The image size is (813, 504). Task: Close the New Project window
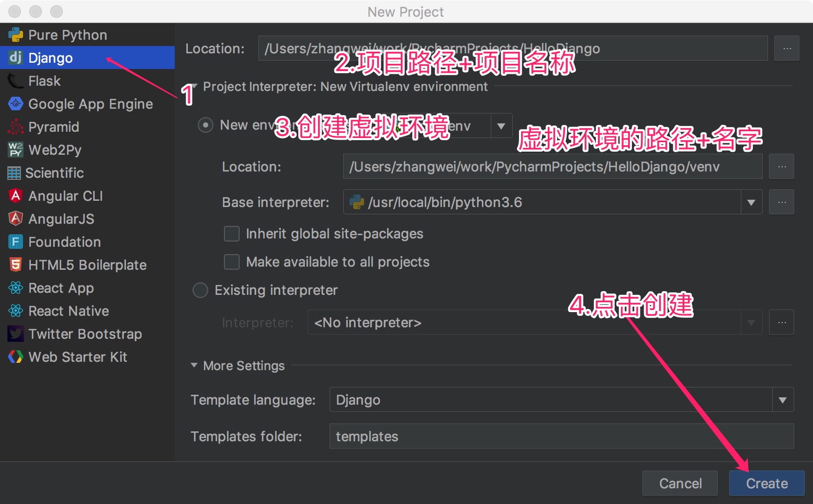tap(15, 11)
